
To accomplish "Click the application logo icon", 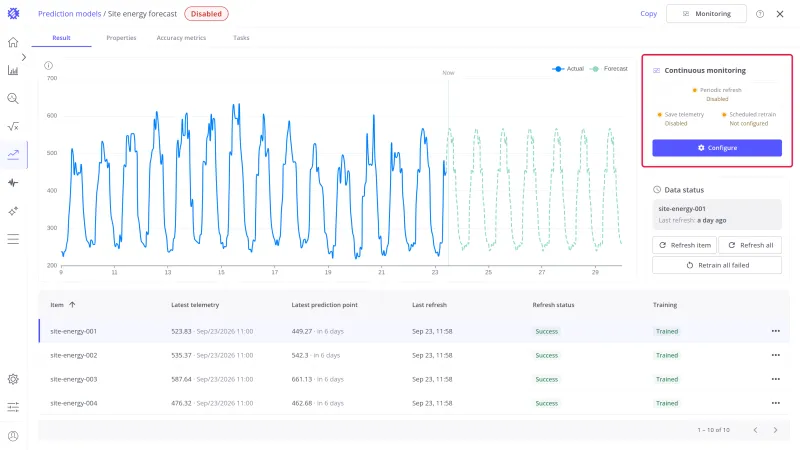I will click(13, 14).
